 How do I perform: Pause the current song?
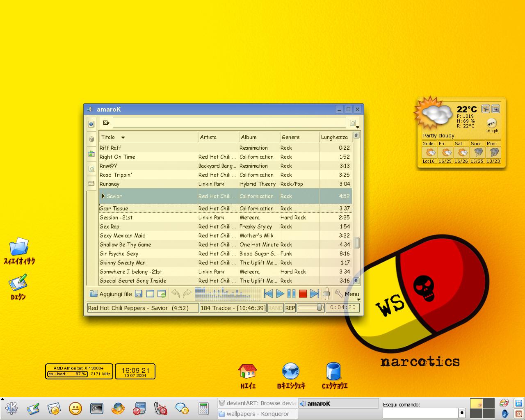pyautogui.click(x=292, y=294)
